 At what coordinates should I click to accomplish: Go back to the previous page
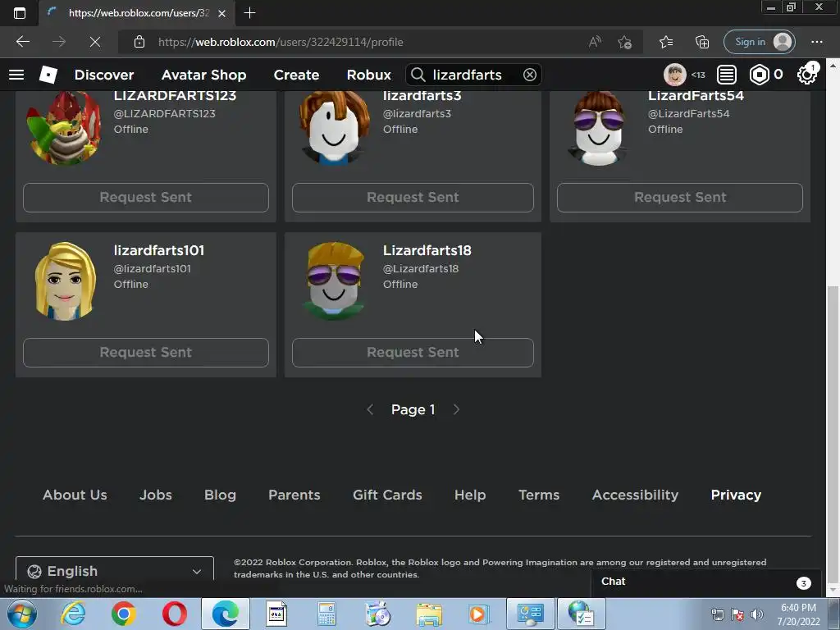tap(23, 42)
